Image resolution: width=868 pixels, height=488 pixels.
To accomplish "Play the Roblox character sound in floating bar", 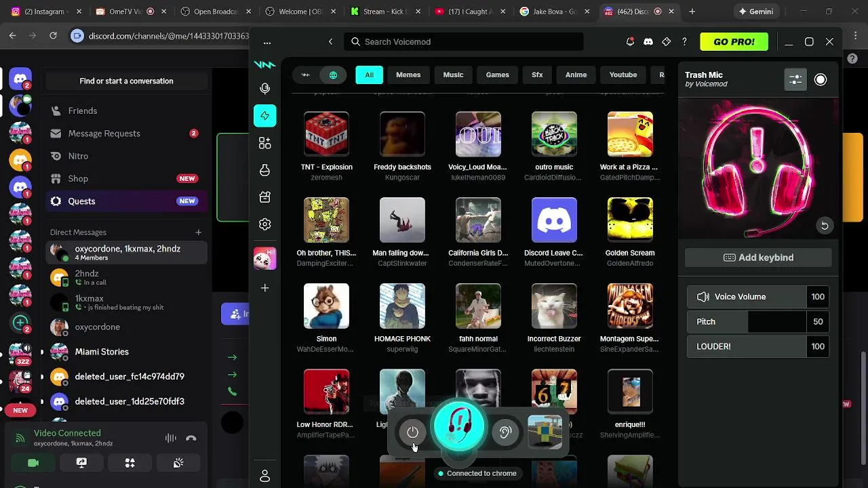I will pyautogui.click(x=545, y=432).
